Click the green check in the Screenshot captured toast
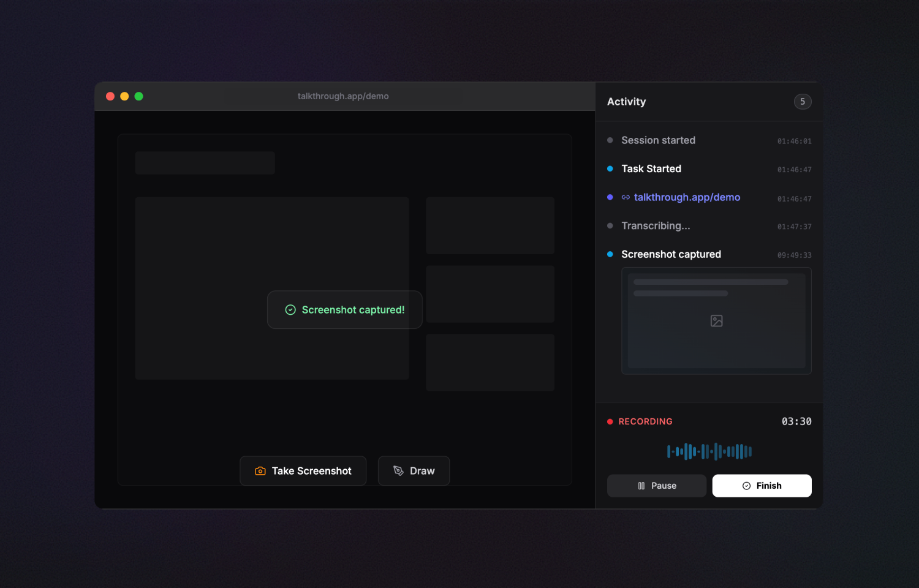 (290, 309)
